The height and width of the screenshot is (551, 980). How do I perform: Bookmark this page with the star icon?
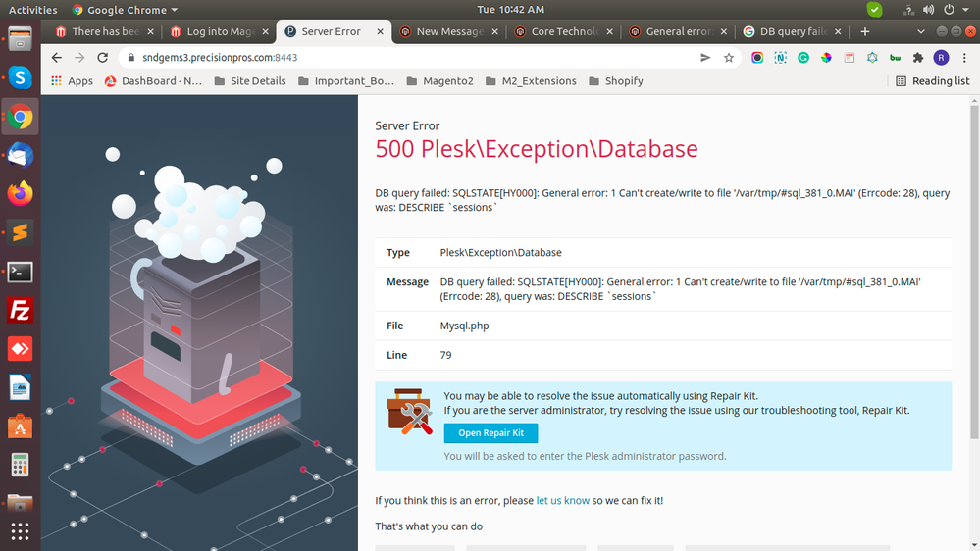729,58
